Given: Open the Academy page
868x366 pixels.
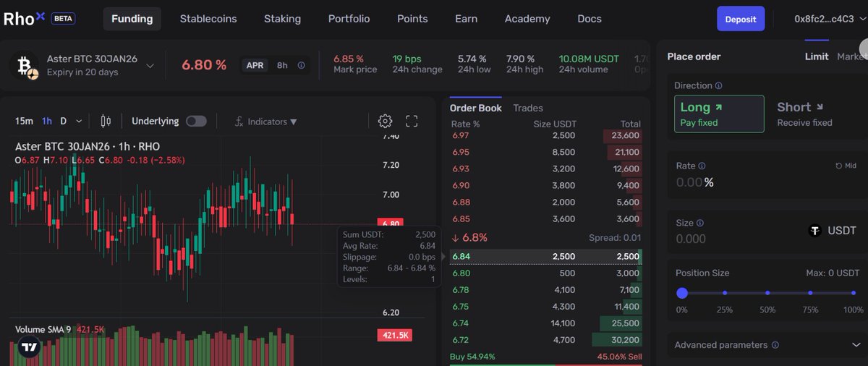Looking at the screenshot, I should (527, 19).
